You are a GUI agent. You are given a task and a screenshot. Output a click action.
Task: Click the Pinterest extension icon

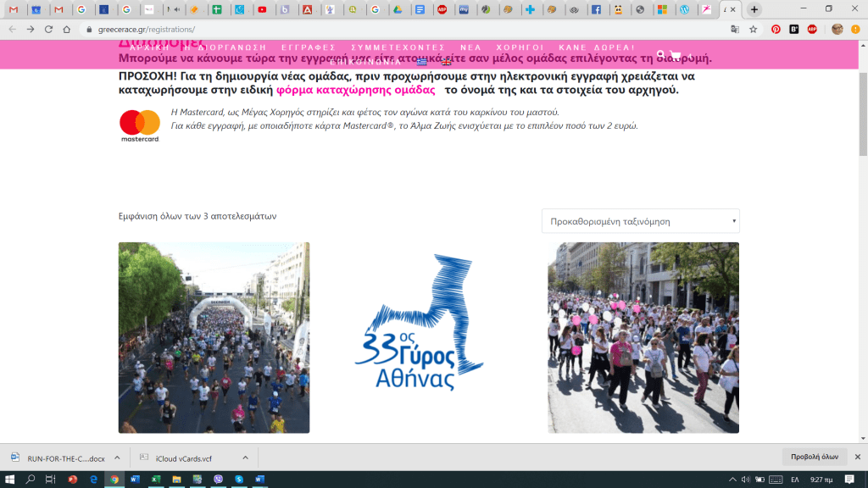[776, 29]
